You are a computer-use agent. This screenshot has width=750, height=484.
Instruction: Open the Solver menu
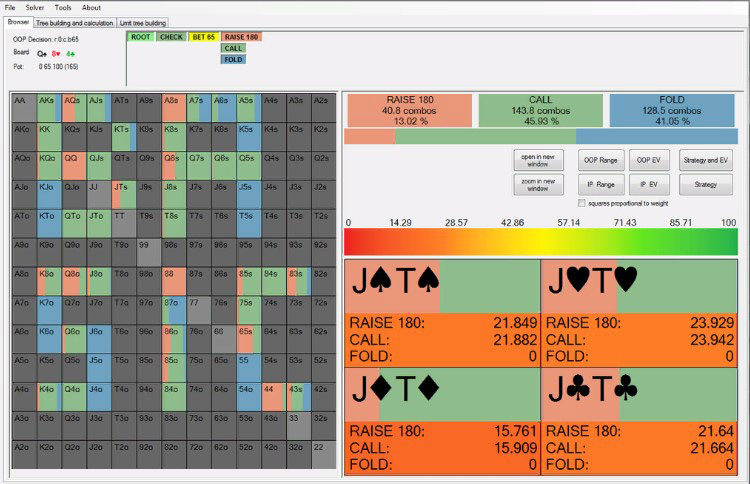coord(35,7)
